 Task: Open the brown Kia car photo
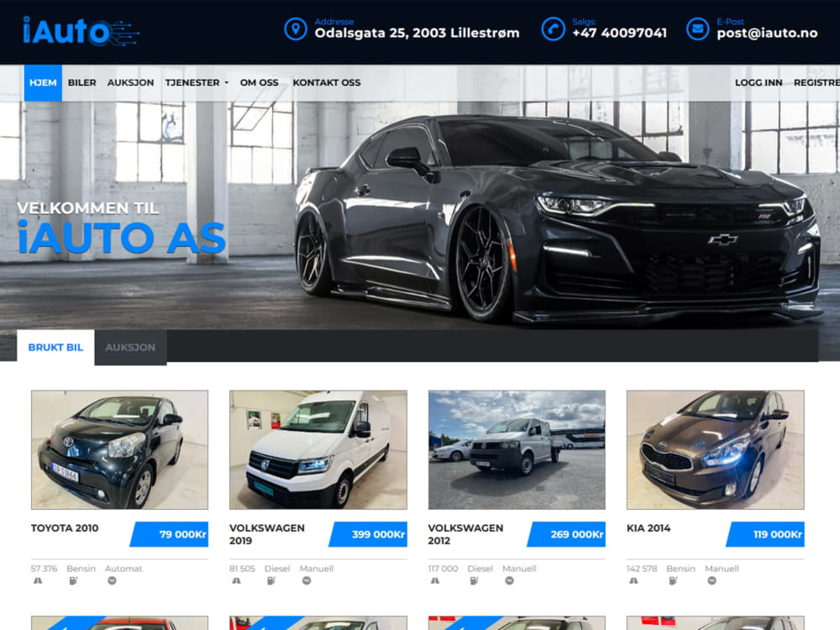click(716, 449)
